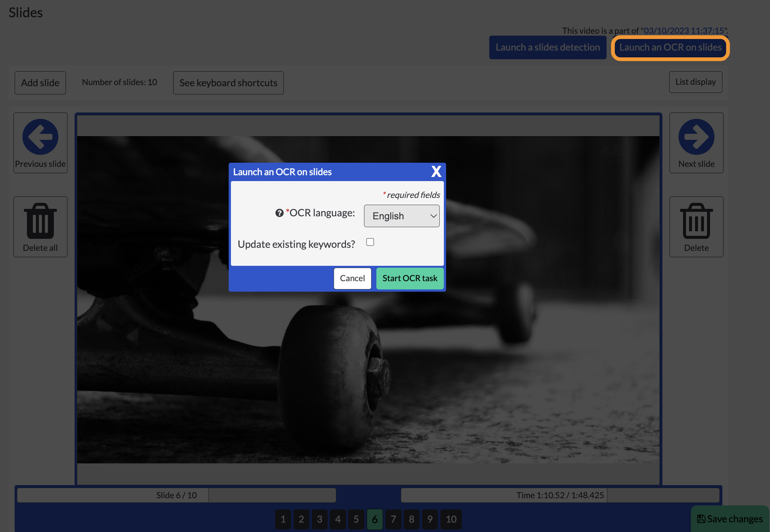Click Launch a slides detection button
Image resolution: width=770 pixels, height=532 pixels.
point(548,48)
